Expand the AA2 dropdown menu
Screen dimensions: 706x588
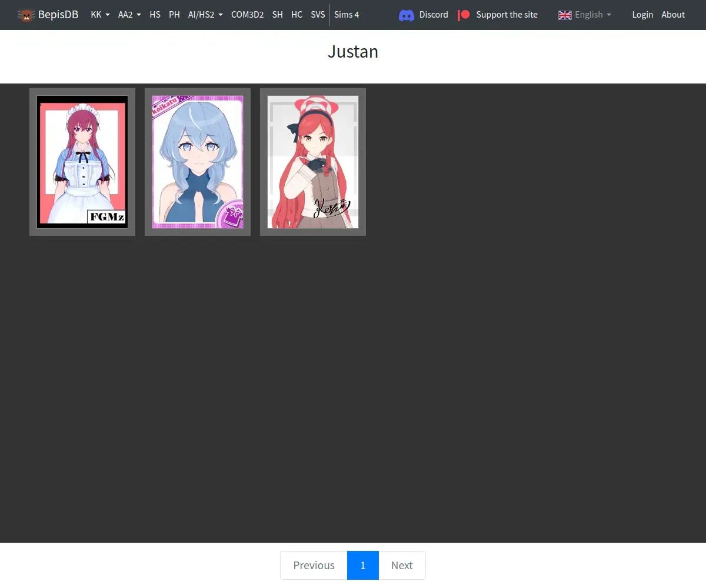coord(129,15)
